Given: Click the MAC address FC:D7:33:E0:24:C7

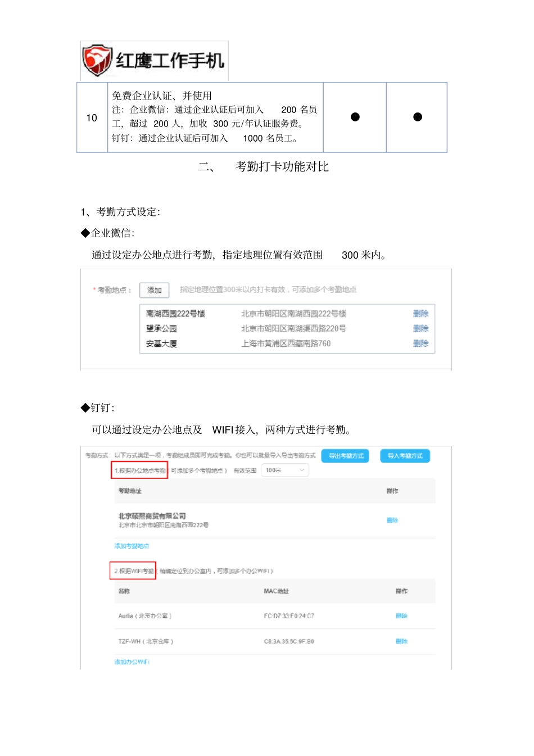Looking at the screenshot, I should [289, 616].
